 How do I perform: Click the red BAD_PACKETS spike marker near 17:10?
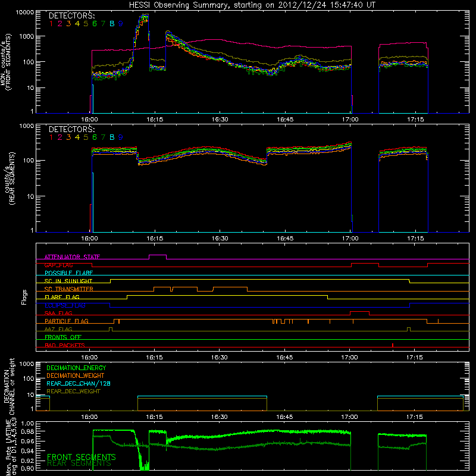coord(393,345)
